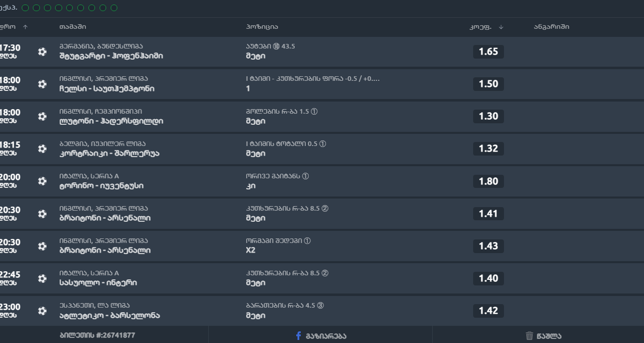This screenshot has width=644, height=343.
Task: Click the 1.65 odds button
Action: [x=488, y=52]
